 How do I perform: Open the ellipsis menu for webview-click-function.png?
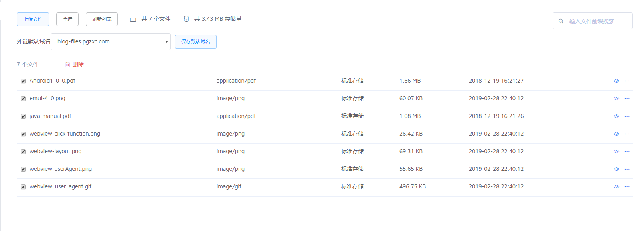[627, 134]
